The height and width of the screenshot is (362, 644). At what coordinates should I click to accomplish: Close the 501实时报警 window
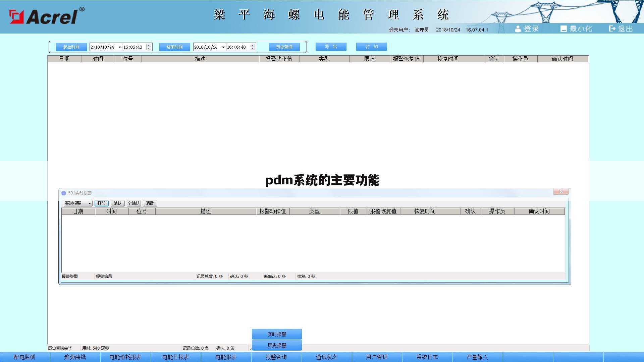tap(561, 191)
